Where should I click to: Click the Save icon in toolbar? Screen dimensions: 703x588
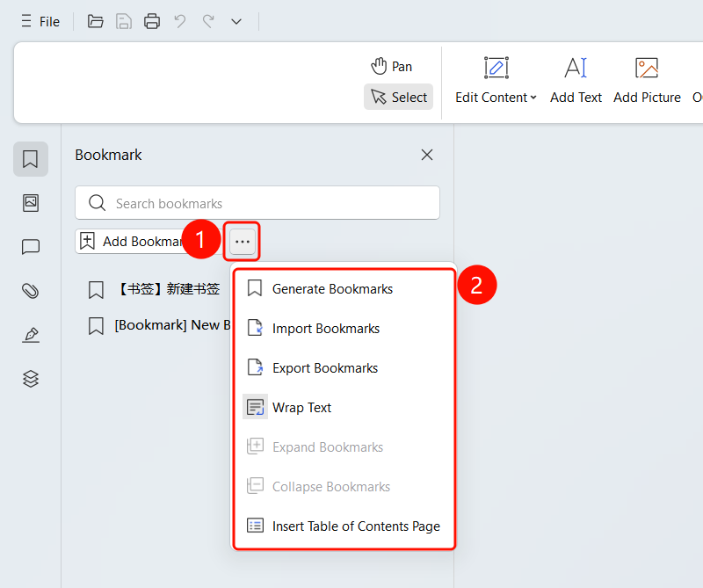click(x=124, y=21)
